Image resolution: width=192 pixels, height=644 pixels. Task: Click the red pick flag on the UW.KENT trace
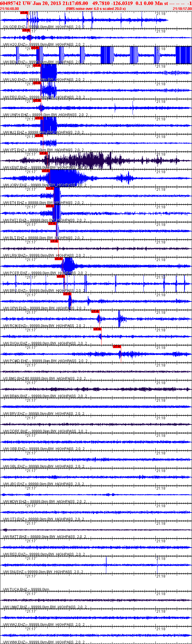click(43, 153)
